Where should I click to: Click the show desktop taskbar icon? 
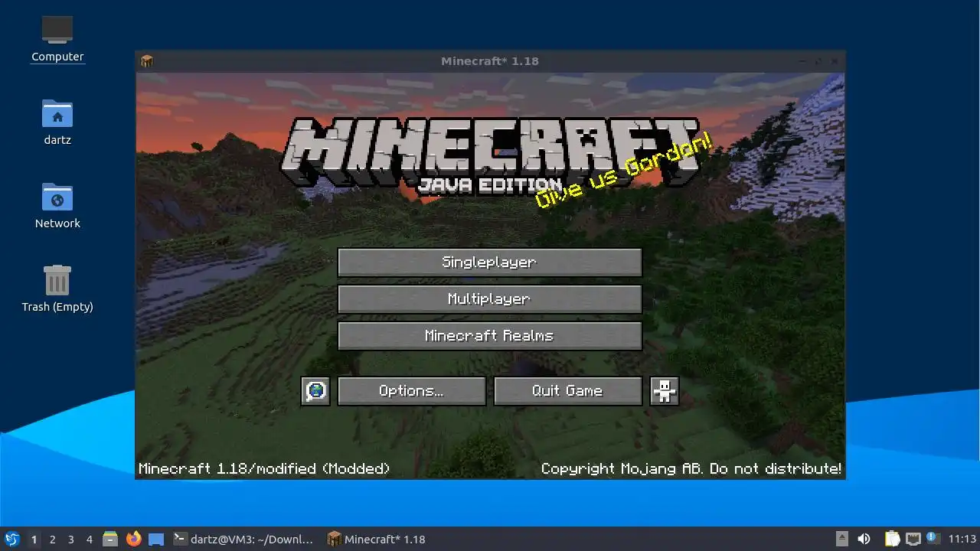(156, 540)
